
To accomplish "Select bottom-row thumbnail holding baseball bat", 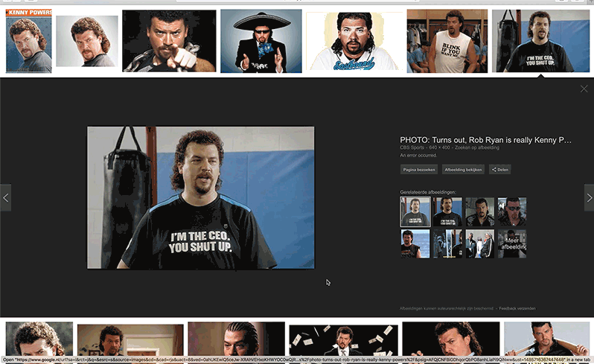I will click(546, 339).
